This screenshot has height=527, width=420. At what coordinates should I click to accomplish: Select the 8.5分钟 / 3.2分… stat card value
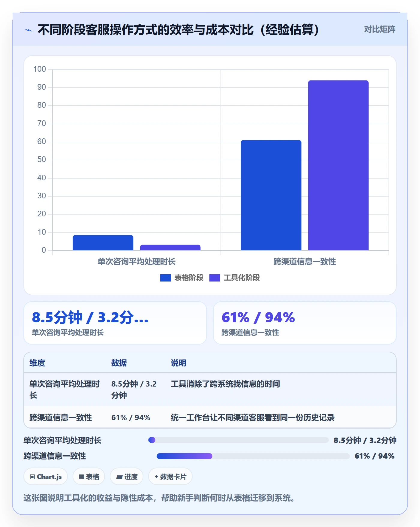(90, 318)
